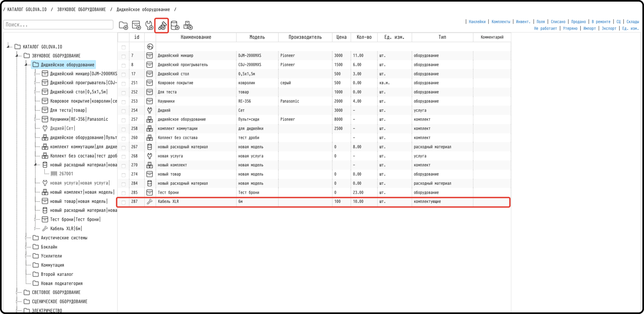This screenshot has height=314, width=644.
Task: Tick the checkbox for row id 8
Action: [124, 65]
